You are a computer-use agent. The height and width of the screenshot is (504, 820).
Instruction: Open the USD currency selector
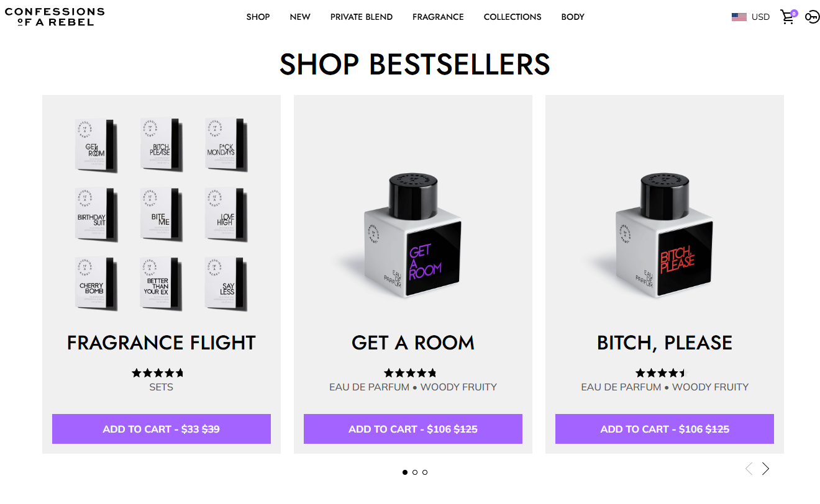point(759,17)
